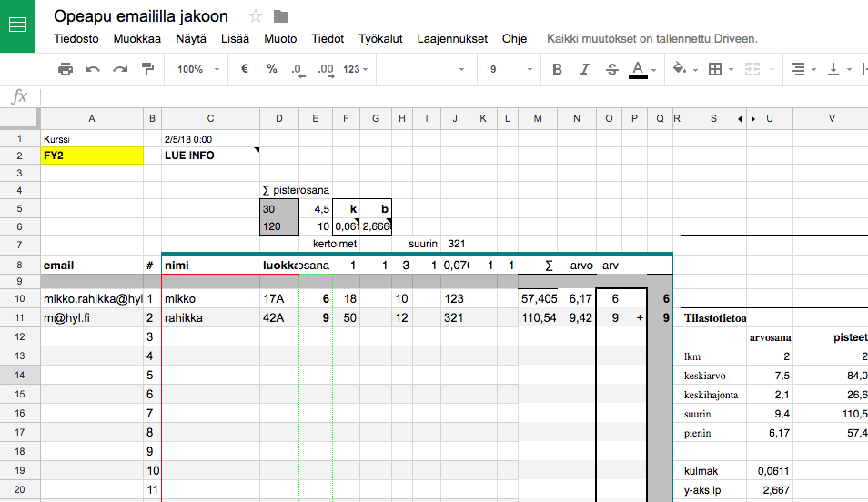Format as currency with euro icon
Screen dimensions: 868x502
(x=244, y=69)
